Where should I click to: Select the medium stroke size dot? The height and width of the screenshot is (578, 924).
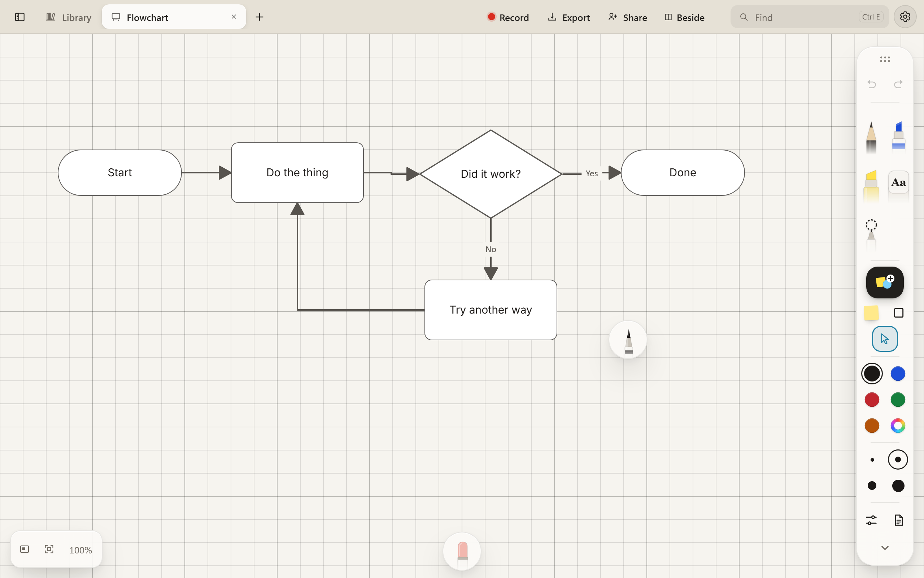tap(872, 486)
